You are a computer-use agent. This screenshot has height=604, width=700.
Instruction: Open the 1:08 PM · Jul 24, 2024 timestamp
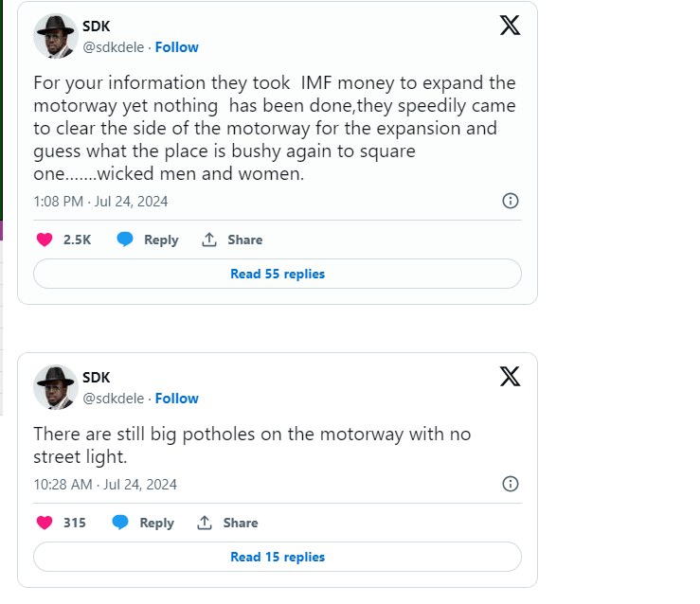(x=100, y=202)
